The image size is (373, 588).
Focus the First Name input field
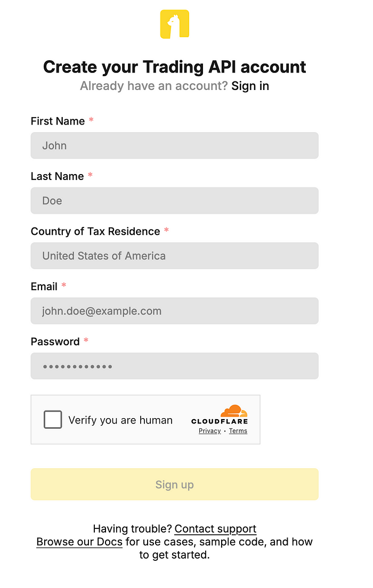click(174, 145)
